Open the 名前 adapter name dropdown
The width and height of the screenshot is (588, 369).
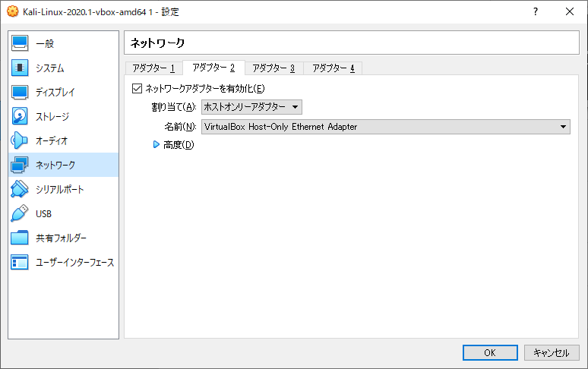(385, 127)
